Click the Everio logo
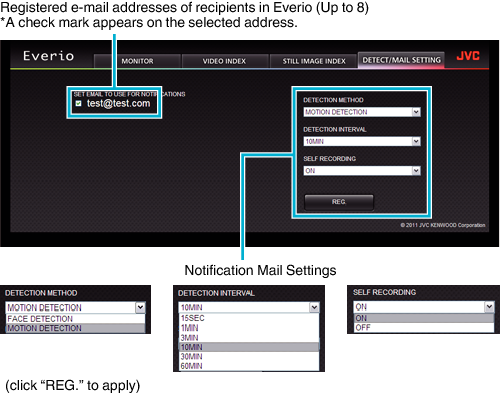500x398 pixels. coord(48,56)
